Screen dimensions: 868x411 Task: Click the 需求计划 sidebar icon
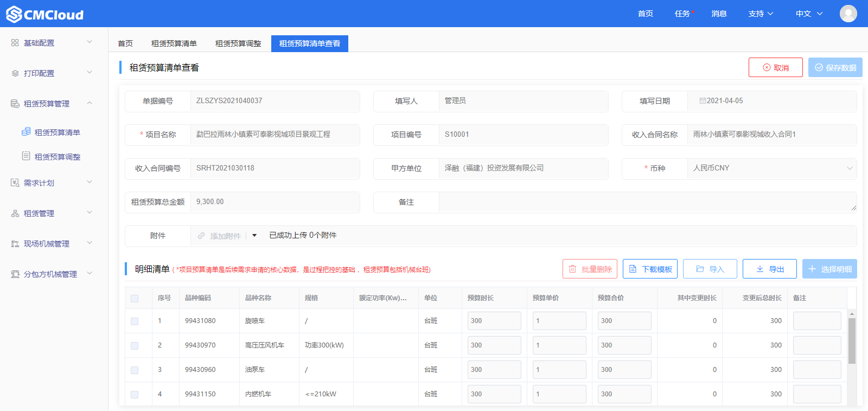(x=15, y=182)
